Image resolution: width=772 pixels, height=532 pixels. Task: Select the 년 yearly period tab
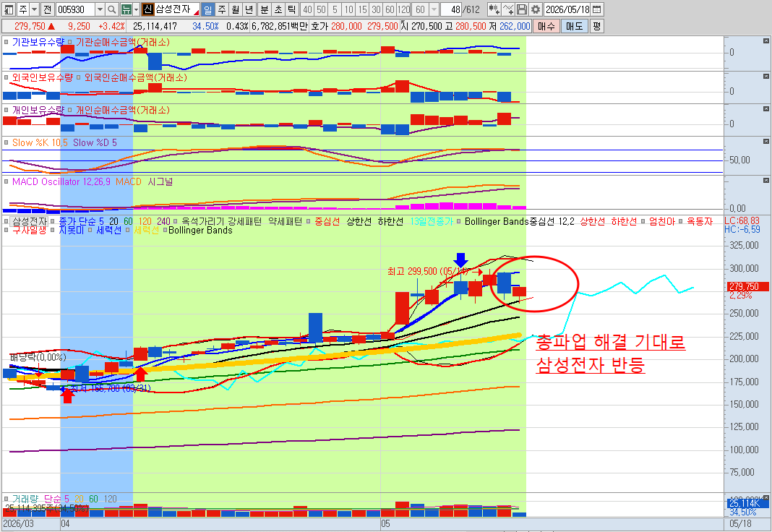coord(249,9)
